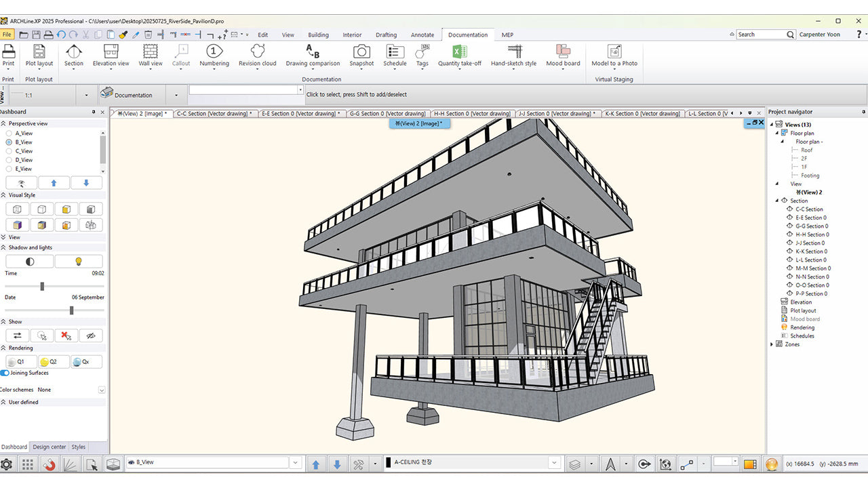Viewport: 868px width, 488px height.
Task: Click the Numbering tool icon
Action: tap(214, 54)
